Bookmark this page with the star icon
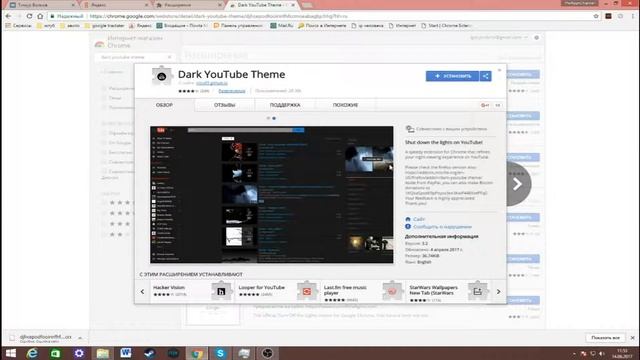This screenshot has width=640, height=360. click(596, 16)
